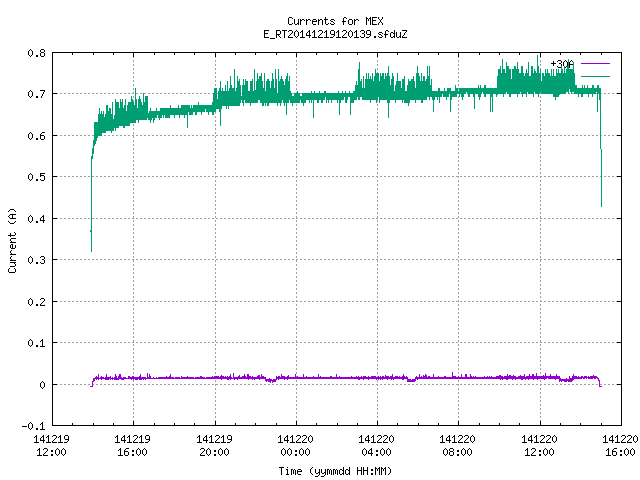Click the y-axis tick value 0.4

[36, 219]
